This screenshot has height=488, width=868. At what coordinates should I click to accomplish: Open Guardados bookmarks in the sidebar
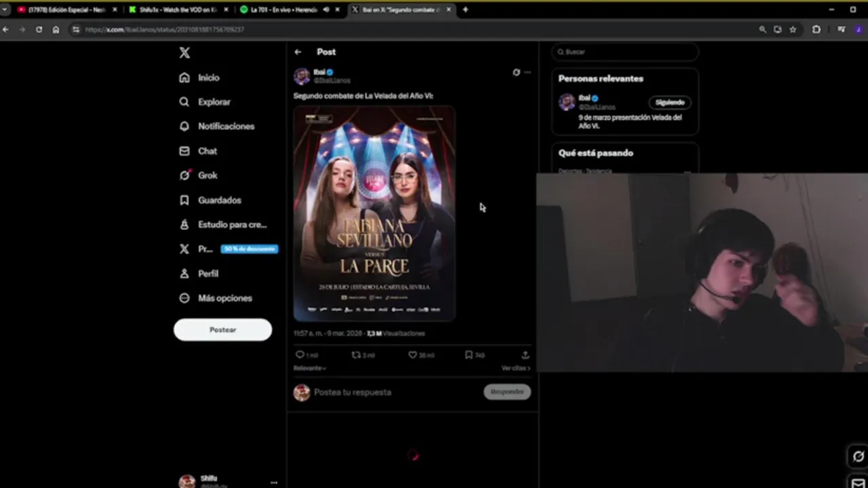(x=210, y=200)
